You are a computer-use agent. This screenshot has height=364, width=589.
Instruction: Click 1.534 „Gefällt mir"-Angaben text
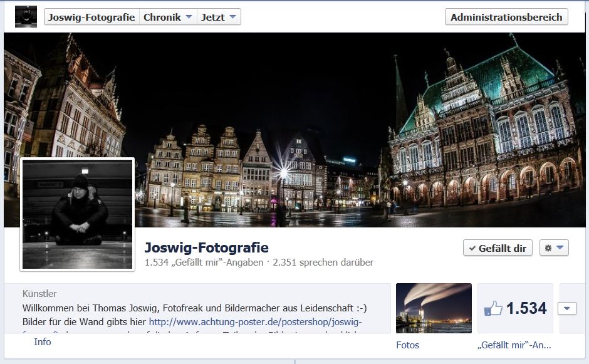(204, 263)
